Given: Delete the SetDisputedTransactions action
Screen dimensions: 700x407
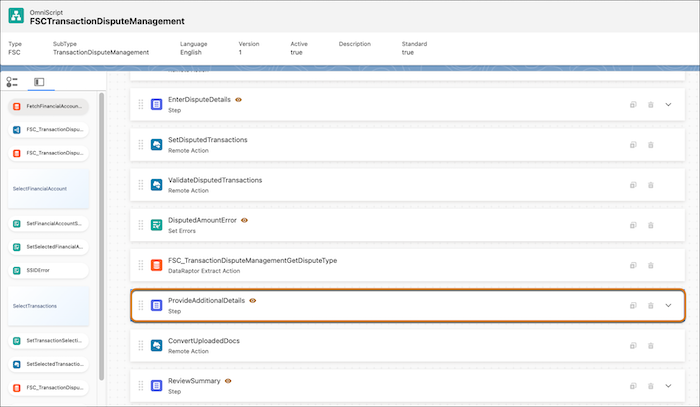Looking at the screenshot, I should 650,145.
